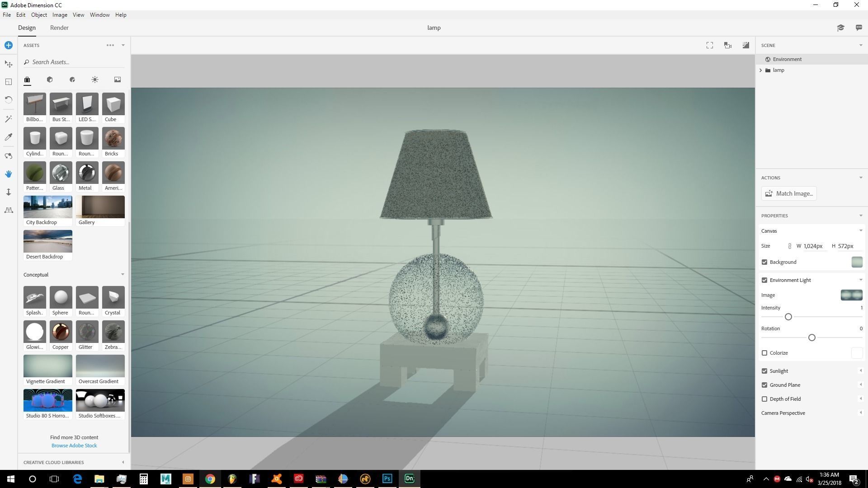The height and width of the screenshot is (488, 868).
Task: Select the Orbit camera tool
Action: pos(9,156)
